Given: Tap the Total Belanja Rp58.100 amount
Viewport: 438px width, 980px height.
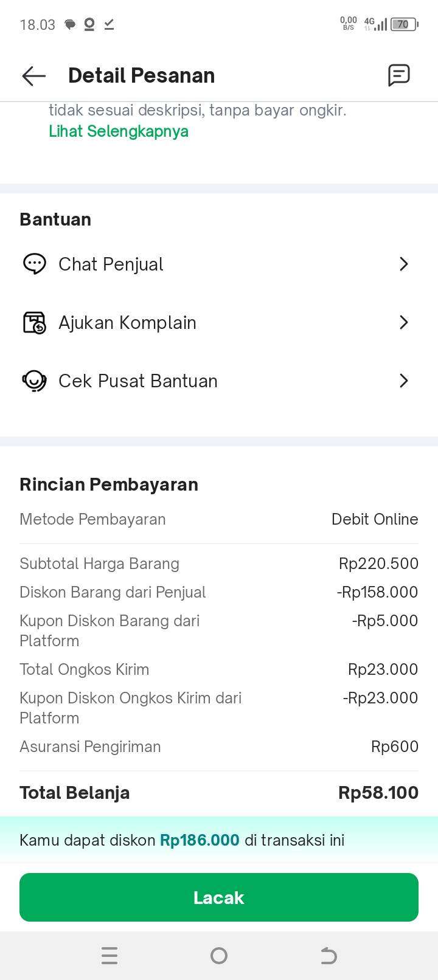Looking at the screenshot, I should coord(378,793).
